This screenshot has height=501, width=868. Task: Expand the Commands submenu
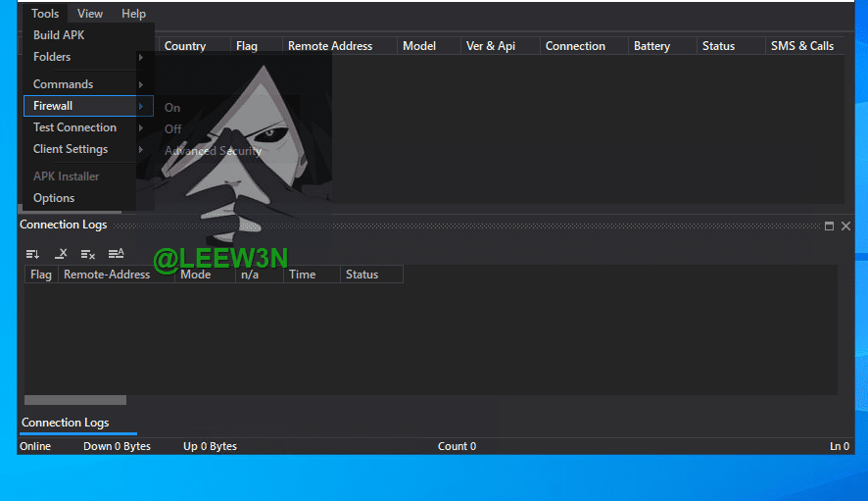[x=88, y=84]
